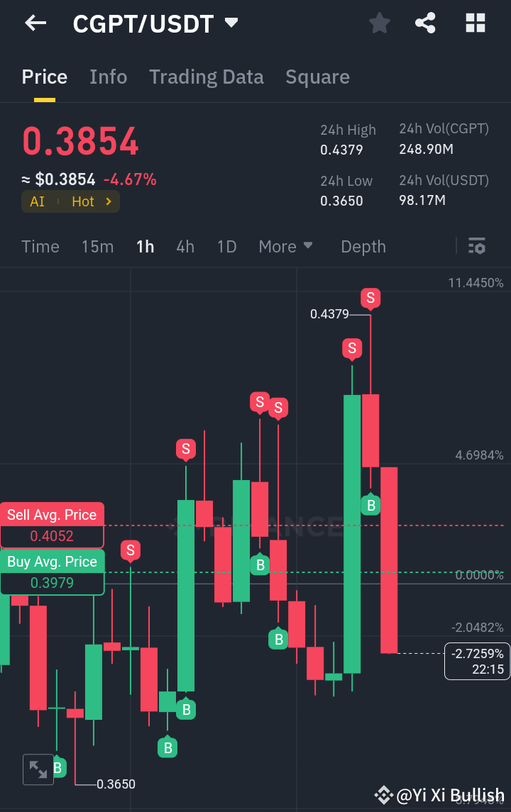This screenshot has height=812, width=511.
Task: Select the Info tab
Action: tap(108, 77)
